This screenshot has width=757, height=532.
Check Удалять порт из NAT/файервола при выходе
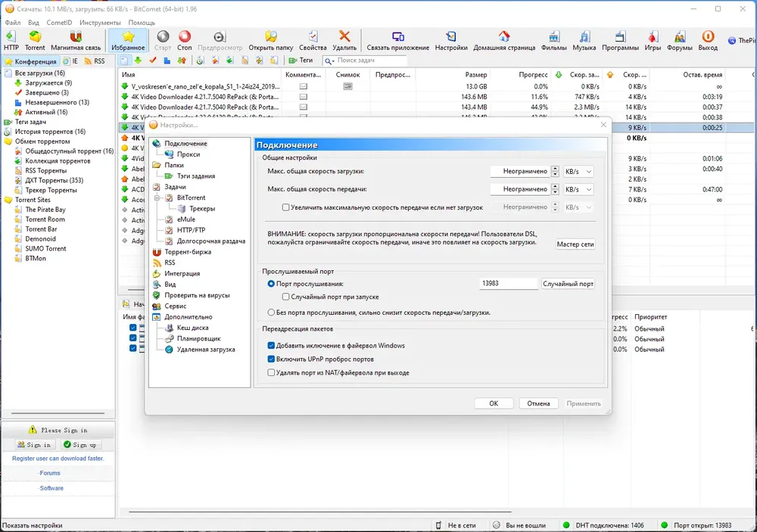[x=271, y=372]
